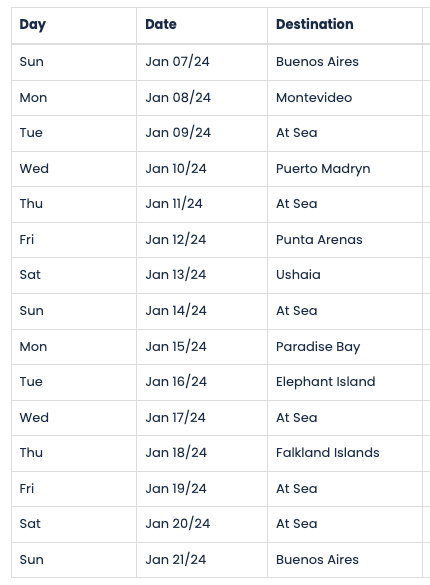Click the Puerto Madryn destination cell
The width and height of the screenshot is (430, 585).
[x=345, y=169]
